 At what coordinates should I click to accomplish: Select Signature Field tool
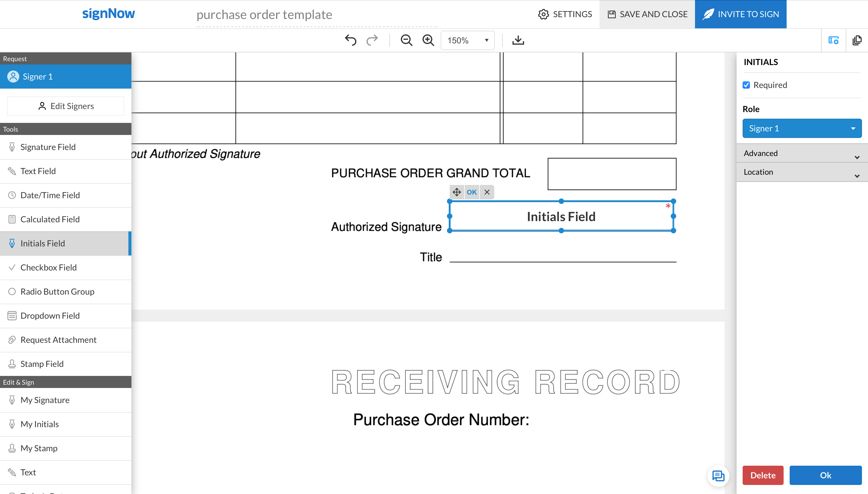[48, 147]
